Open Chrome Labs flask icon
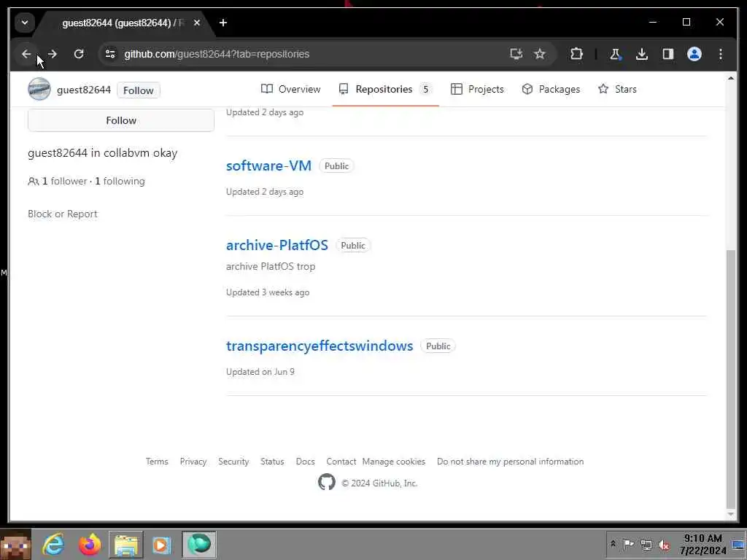747x560 pixels. (x=615, y=54)
